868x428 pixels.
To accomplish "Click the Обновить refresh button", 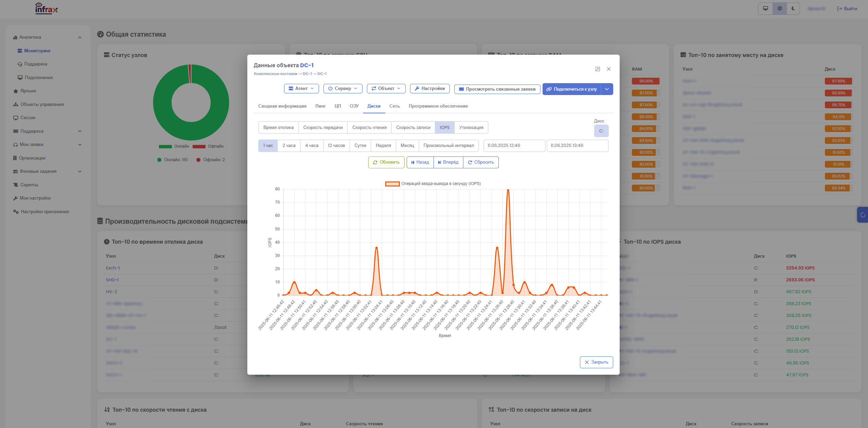I will (386, 163).
